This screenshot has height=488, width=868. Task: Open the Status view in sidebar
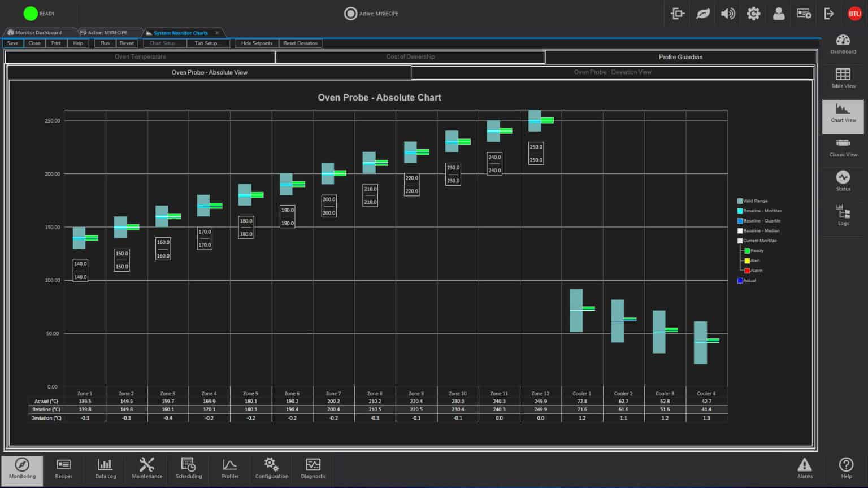(843, 181)
